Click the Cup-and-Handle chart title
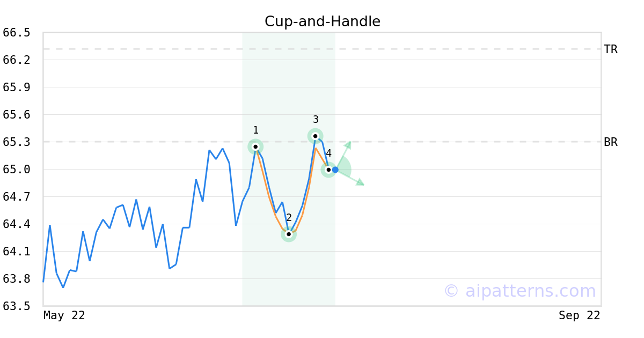Viewport: 644px width, 338px height. (x=323, y=21)
